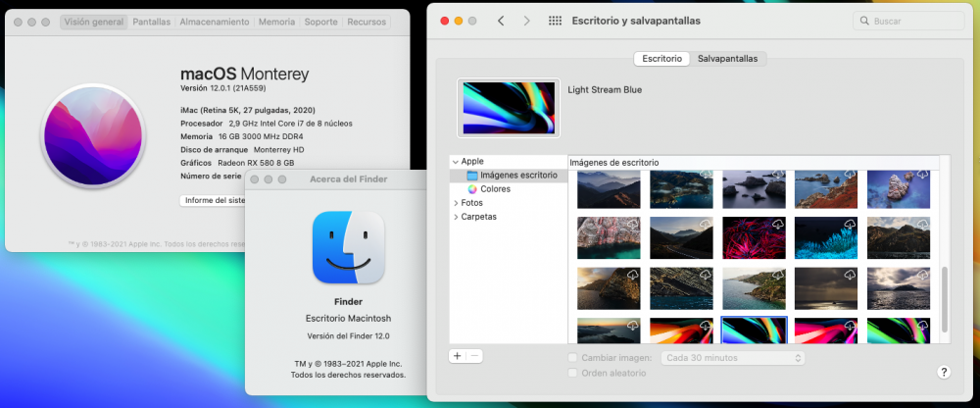Open the Recursos tab
Screen dimensions: 980x408
pyautogui.click(x=367, y=22)
